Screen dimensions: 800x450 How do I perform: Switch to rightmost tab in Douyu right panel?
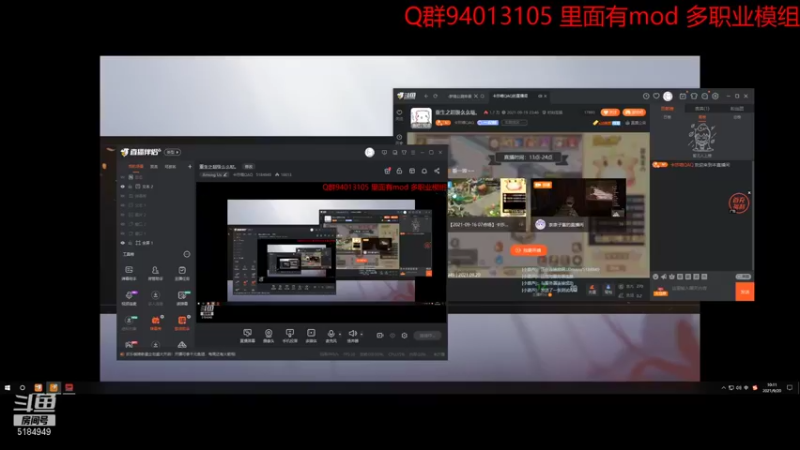coord(737,109)
